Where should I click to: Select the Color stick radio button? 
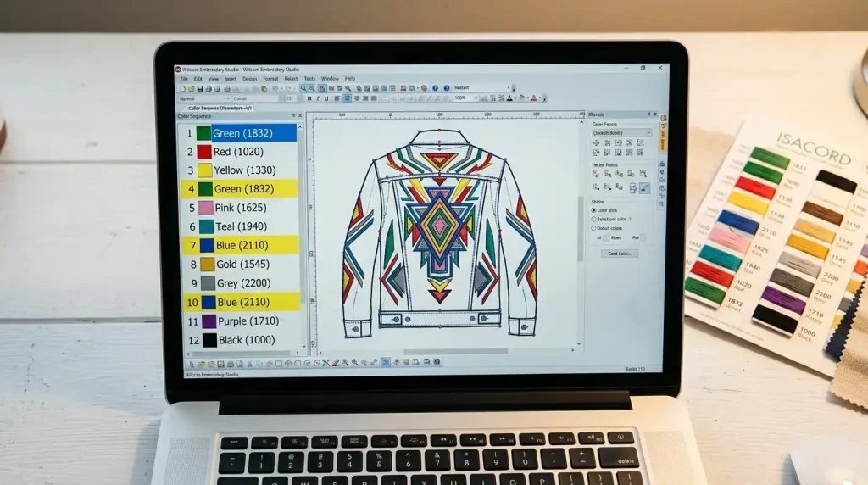click(x=593, y=210)
